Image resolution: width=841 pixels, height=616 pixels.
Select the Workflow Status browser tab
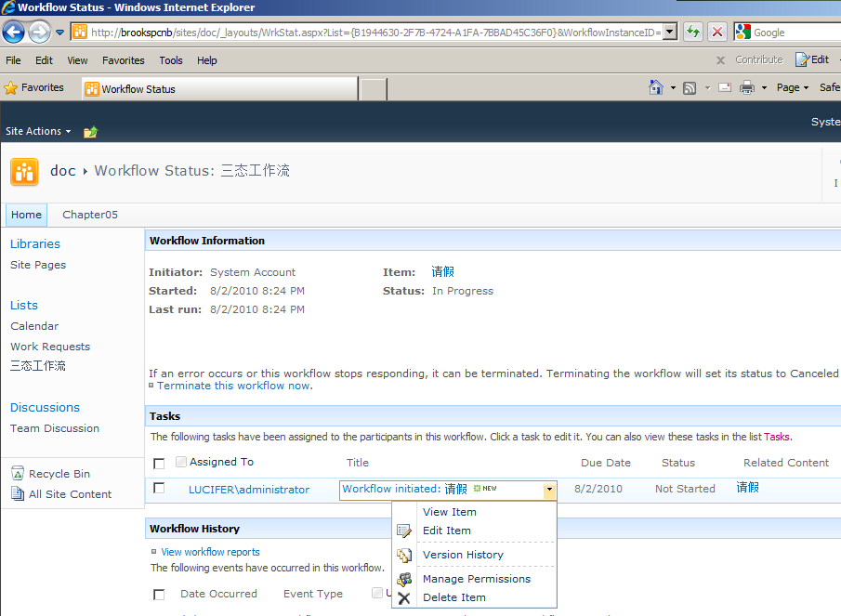220,89
